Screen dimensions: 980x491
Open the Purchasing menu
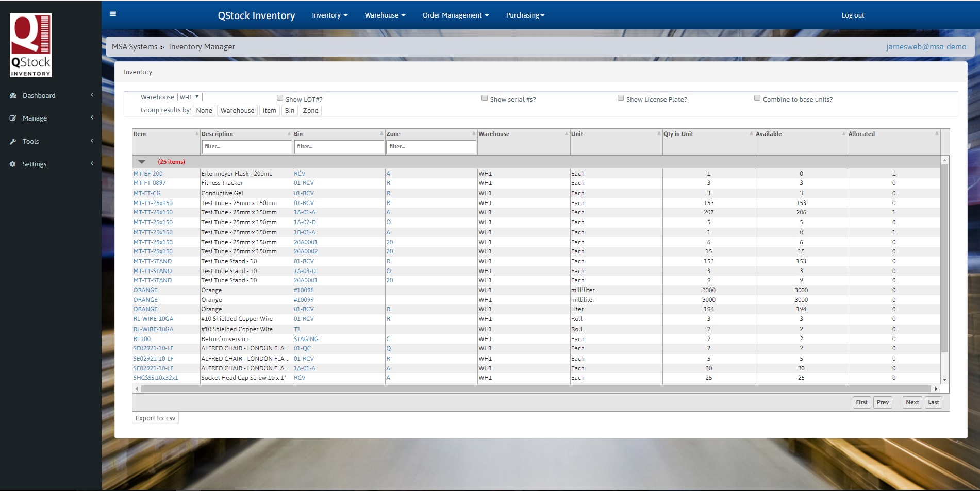525,15
